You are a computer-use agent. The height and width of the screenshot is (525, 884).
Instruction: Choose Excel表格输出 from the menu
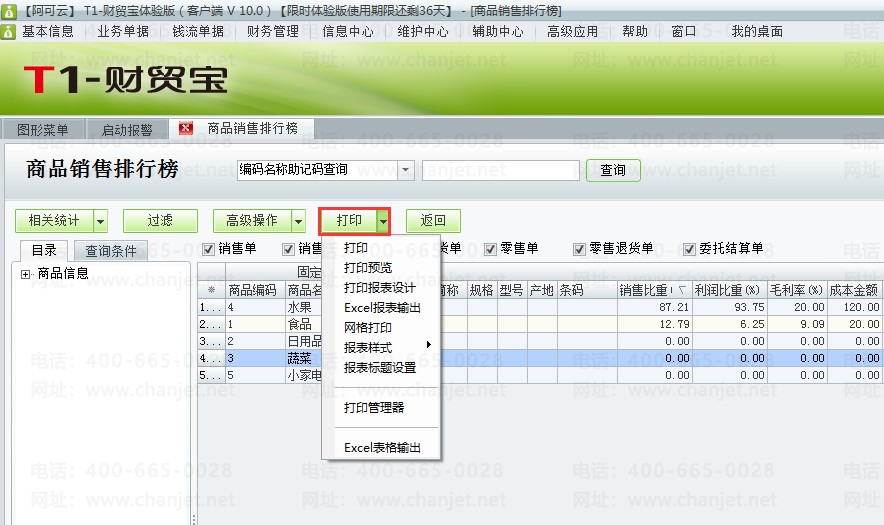382,448
